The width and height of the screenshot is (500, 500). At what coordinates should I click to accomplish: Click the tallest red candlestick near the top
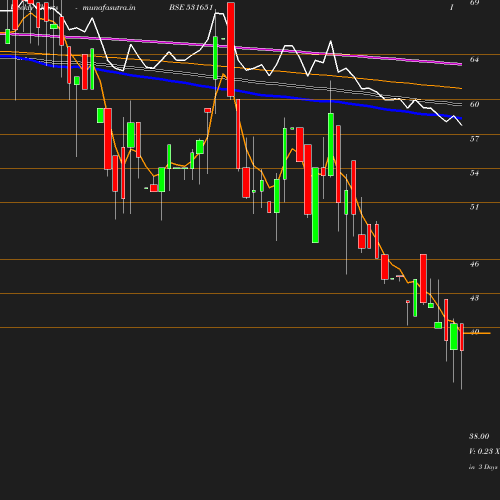point(231,50)
